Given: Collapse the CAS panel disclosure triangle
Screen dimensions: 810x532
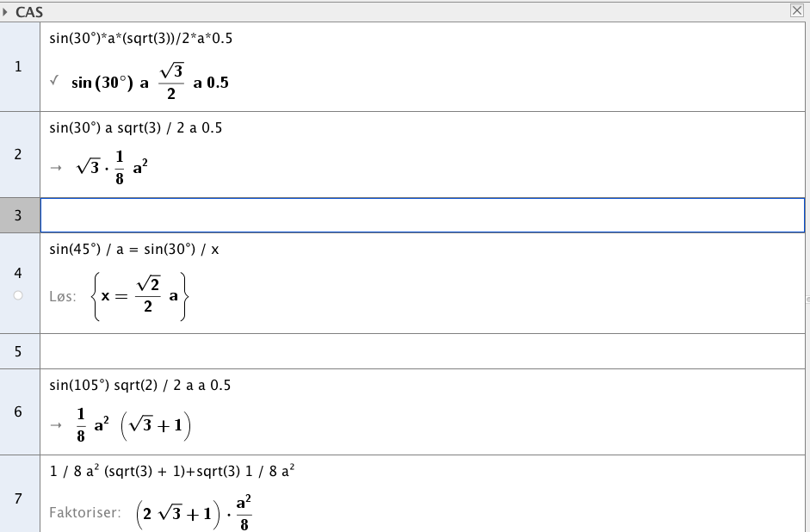Looking at the screenshot, I should point(5,12).
